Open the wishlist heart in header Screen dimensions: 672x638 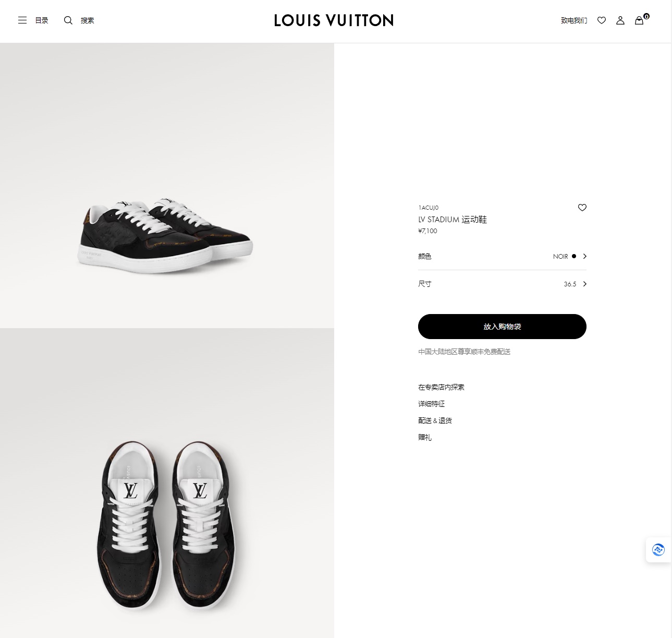pyautogui.click(x=602, y=20)
